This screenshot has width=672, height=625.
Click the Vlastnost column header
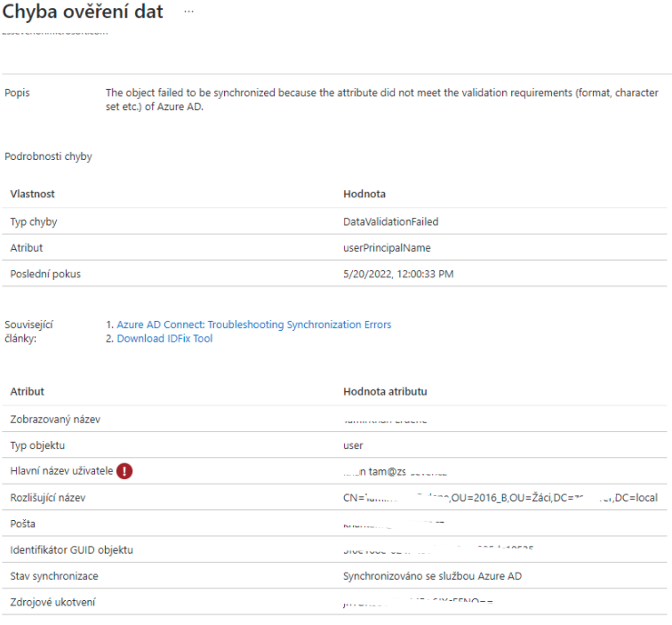click(x=32, y=194)
